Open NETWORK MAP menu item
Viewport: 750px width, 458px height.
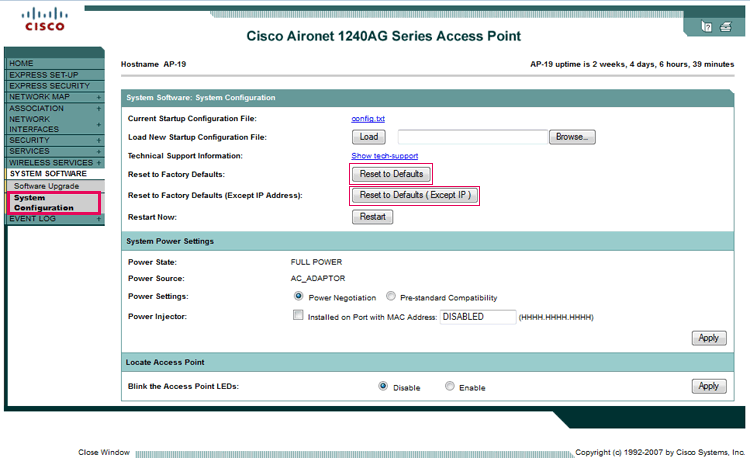tap(40, 97)
